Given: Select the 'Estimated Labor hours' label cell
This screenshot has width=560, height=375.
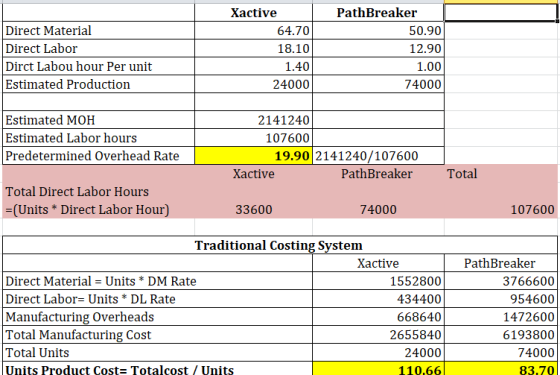Looking at the screenshot, I should point(99,138).
